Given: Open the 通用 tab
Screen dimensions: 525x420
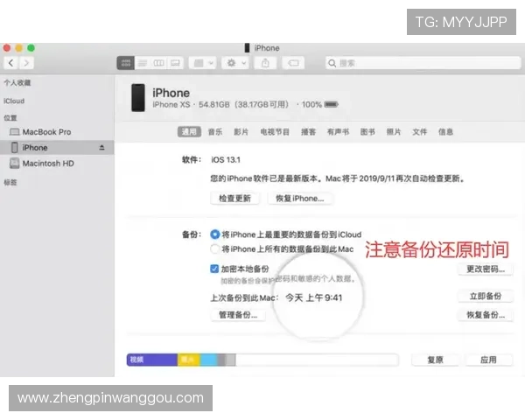Looking at the screenshot, I should 189,132.
